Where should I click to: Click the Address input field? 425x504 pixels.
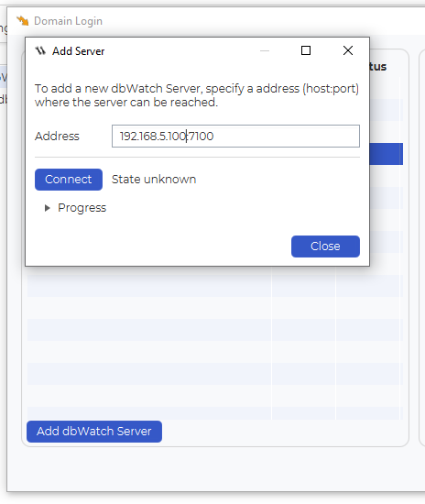click(x=235, y=136)
